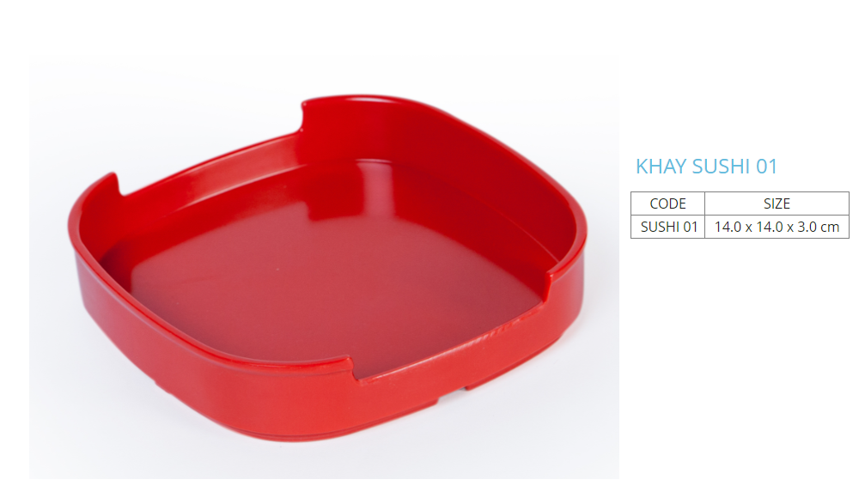Select the CODE header cell
This screenshot has height=504, width=865.
tap(667, 203)
